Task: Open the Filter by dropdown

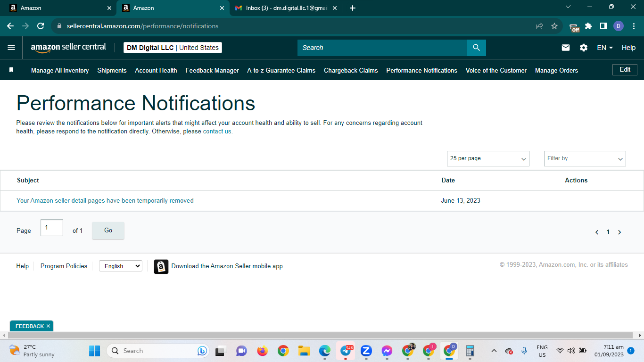Action: click(x=585, y=158)
